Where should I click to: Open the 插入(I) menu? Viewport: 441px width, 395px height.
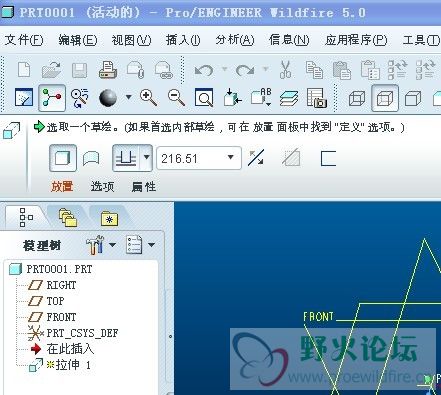183,40
